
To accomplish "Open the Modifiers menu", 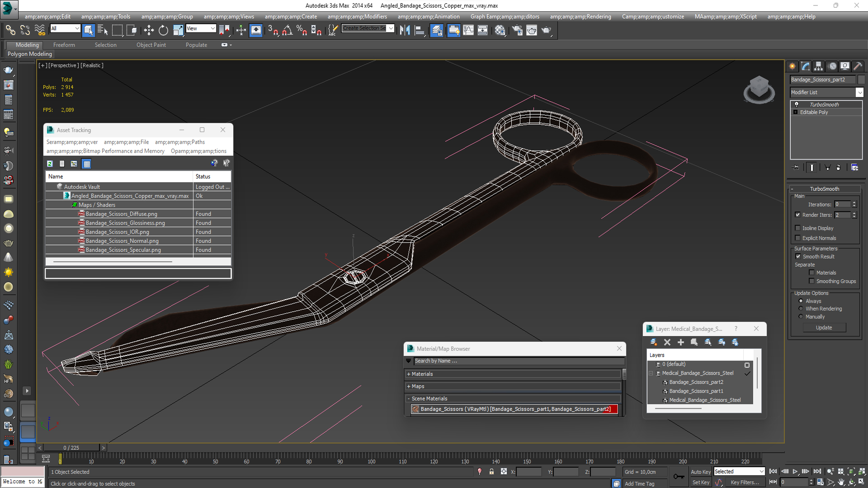I will [x=357, y=17].
